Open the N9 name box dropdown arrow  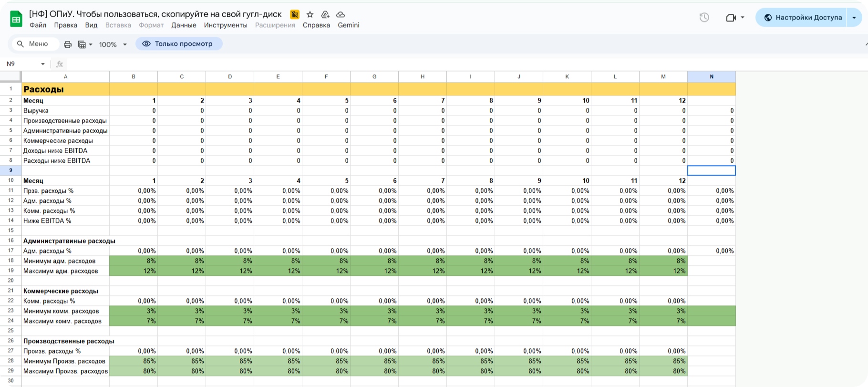tap(43, 64)
